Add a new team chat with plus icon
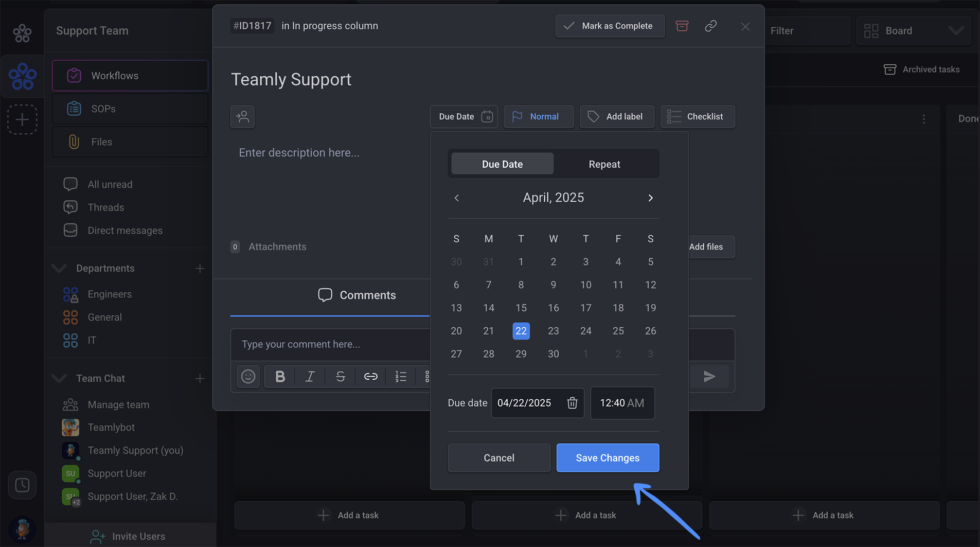The image size is (980, 547). [200, 379]
